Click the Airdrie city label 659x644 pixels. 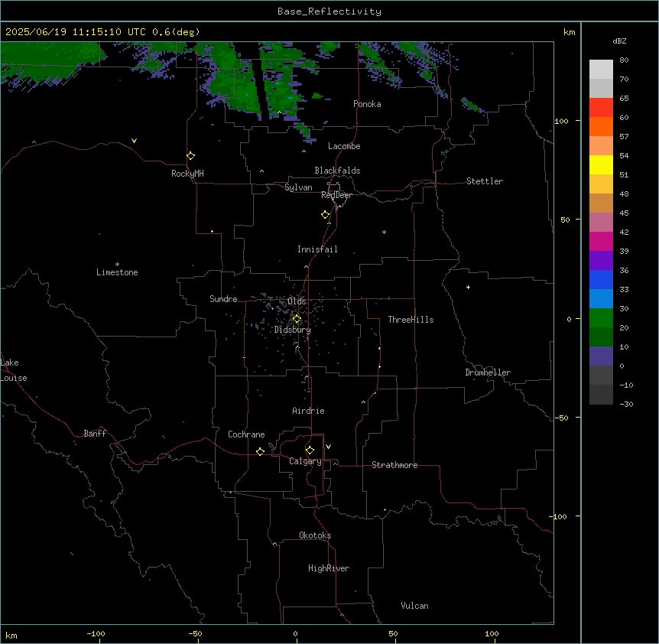[x=309, y=411]
